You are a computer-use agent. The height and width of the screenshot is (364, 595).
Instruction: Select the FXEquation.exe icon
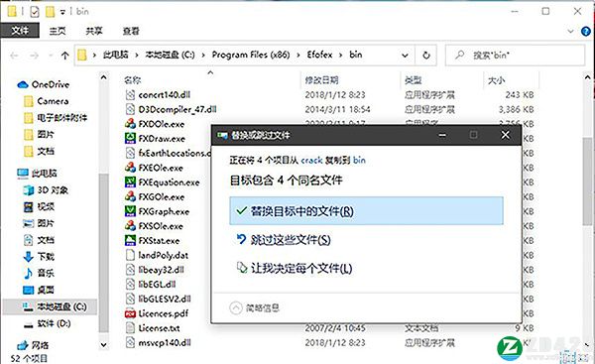(x=130, y=182)
